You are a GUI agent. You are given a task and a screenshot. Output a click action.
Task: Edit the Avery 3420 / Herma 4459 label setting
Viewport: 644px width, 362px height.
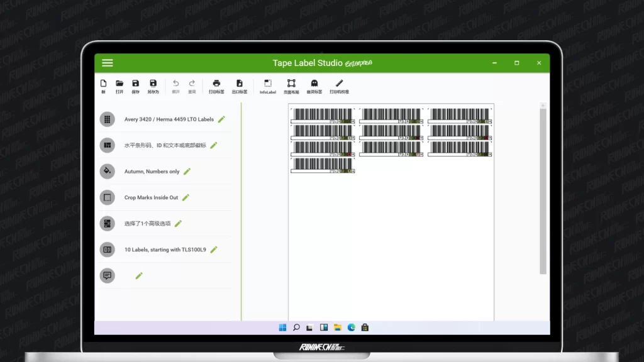click(221, 119)
